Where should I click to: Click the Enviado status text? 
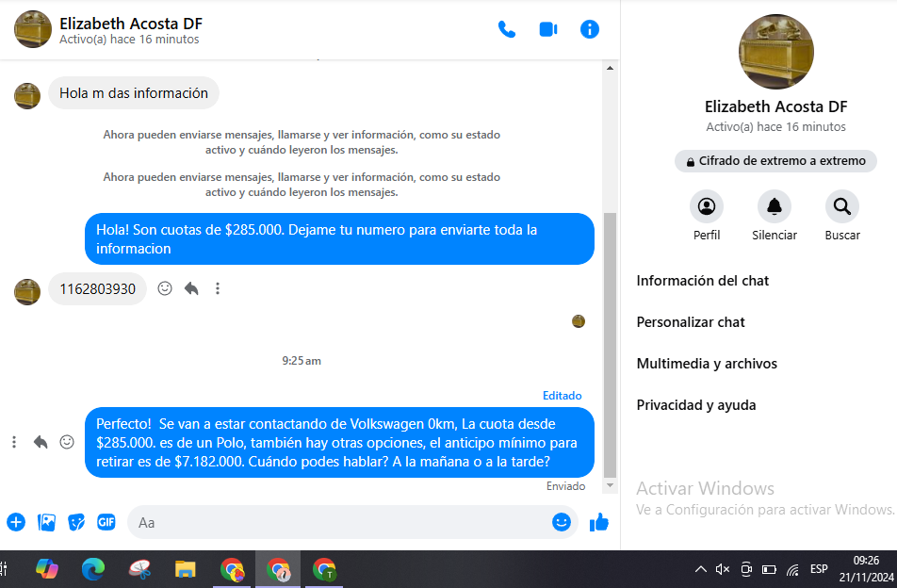[565, 486]
